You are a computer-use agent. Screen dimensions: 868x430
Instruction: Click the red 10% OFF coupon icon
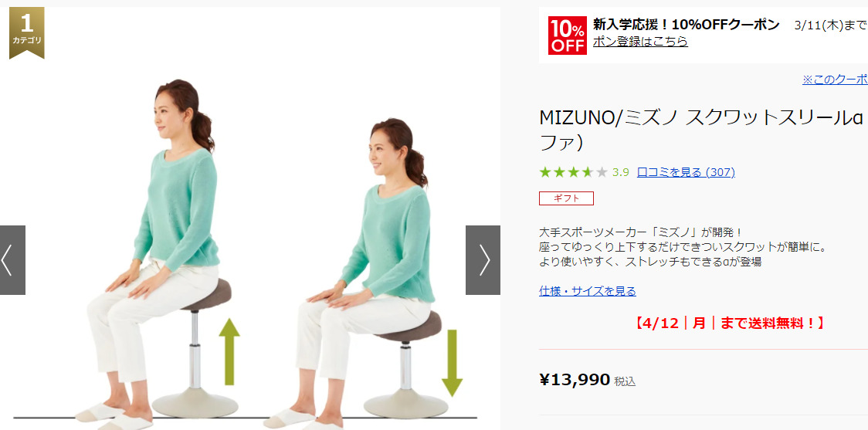click(x=568, y=36)
